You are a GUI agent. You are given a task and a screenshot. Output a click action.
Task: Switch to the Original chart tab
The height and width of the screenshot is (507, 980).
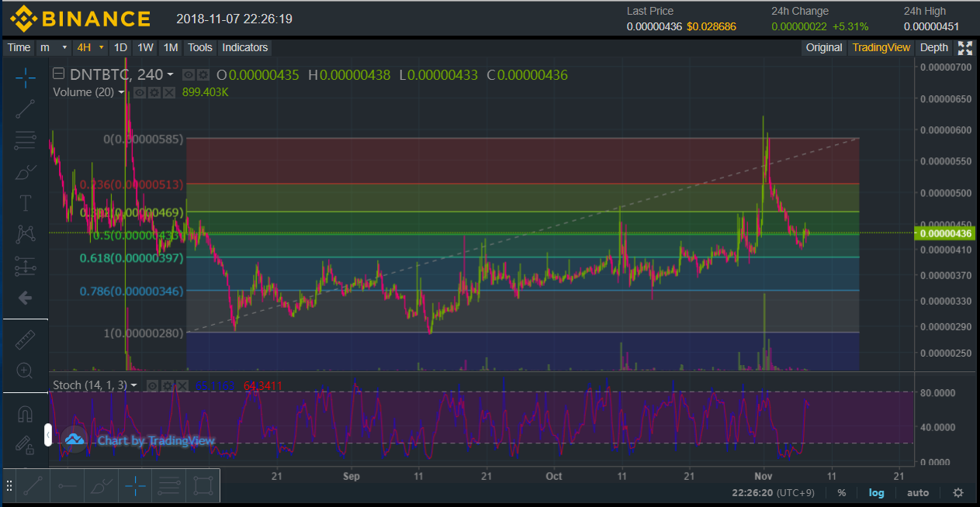(x=823, y=48)
